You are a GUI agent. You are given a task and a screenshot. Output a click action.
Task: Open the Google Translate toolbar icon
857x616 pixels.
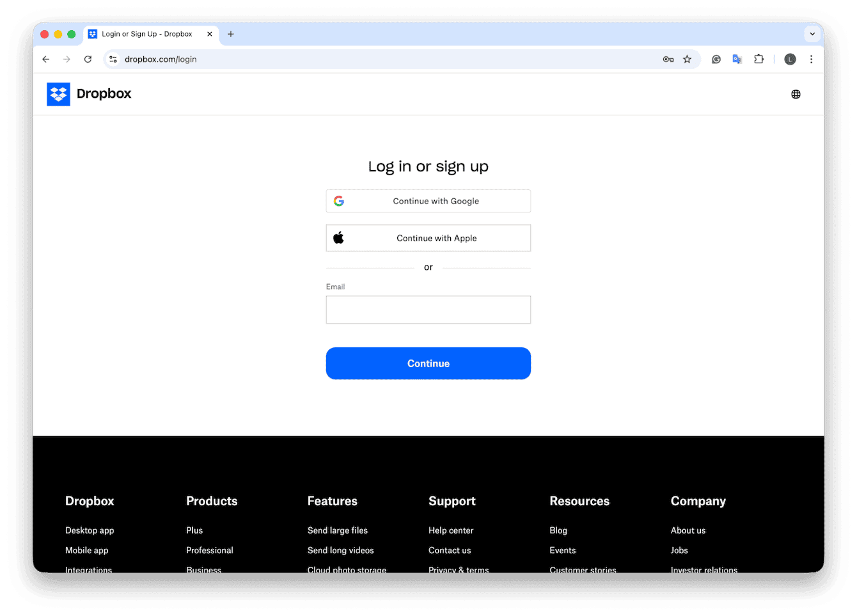point(737,59)
